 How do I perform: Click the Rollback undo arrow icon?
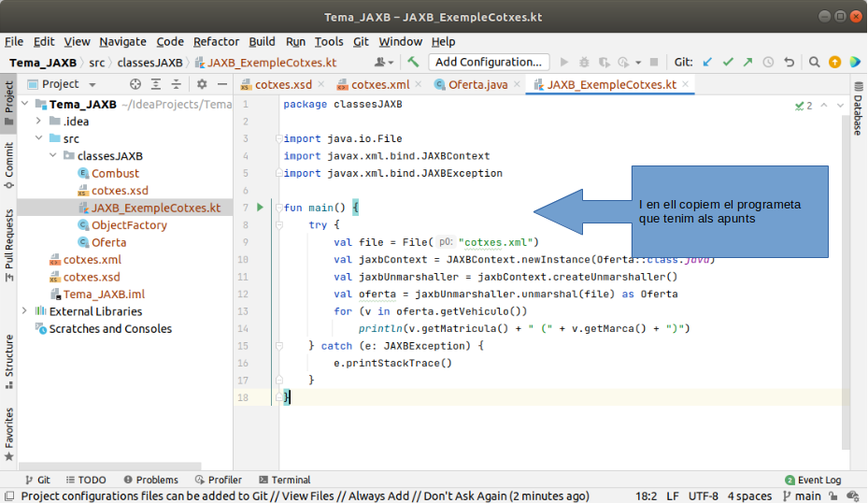pyautogui.click(x=789, y=62)
